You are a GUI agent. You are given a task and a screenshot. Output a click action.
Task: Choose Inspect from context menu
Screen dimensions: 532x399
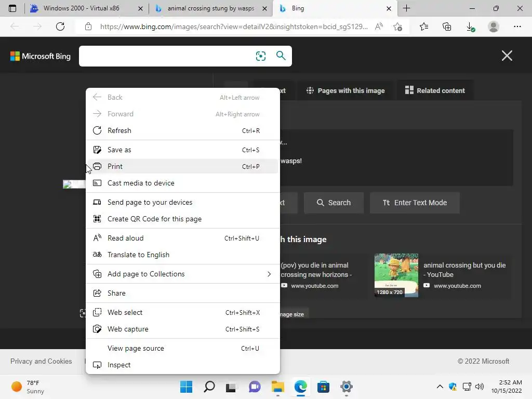pos(183,365)
